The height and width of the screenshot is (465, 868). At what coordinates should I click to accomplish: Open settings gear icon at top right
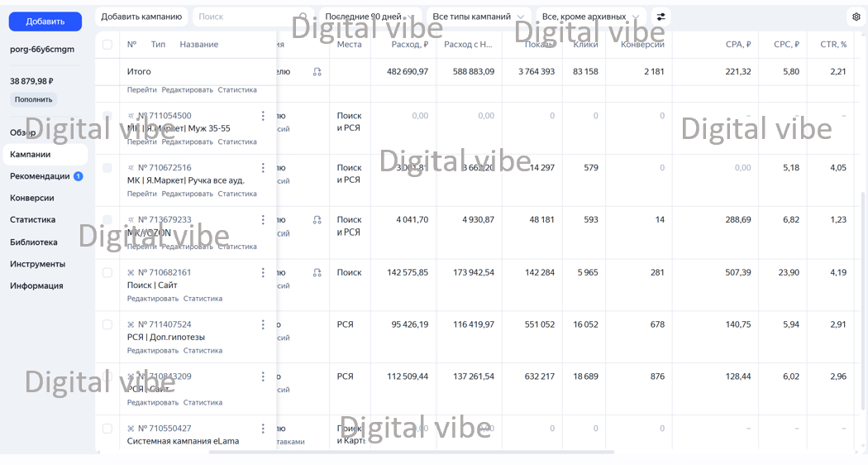pyautogui.click(x=856, y=17)
